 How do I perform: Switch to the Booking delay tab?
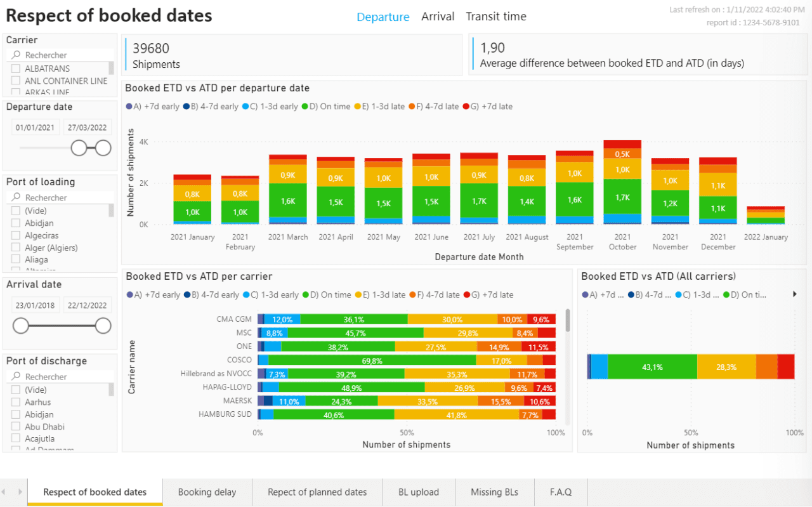pyautogui.click(x=207, y=492)
